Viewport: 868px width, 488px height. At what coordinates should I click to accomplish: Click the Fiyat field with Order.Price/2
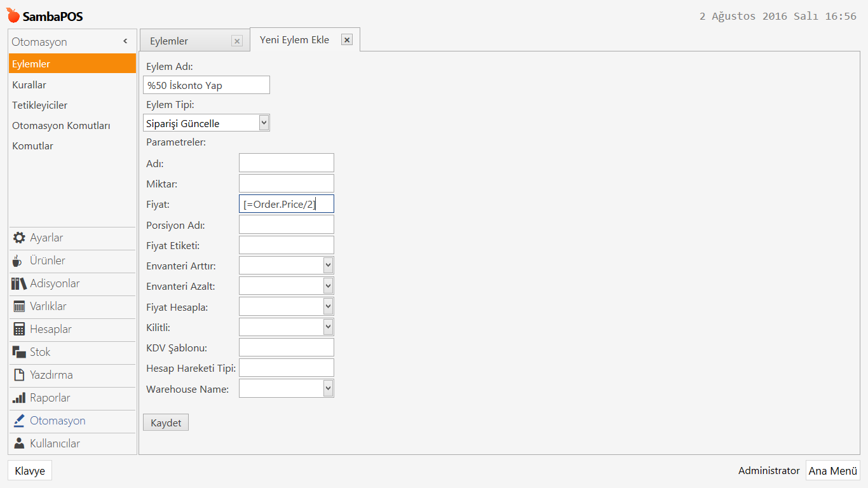[287, 203]
